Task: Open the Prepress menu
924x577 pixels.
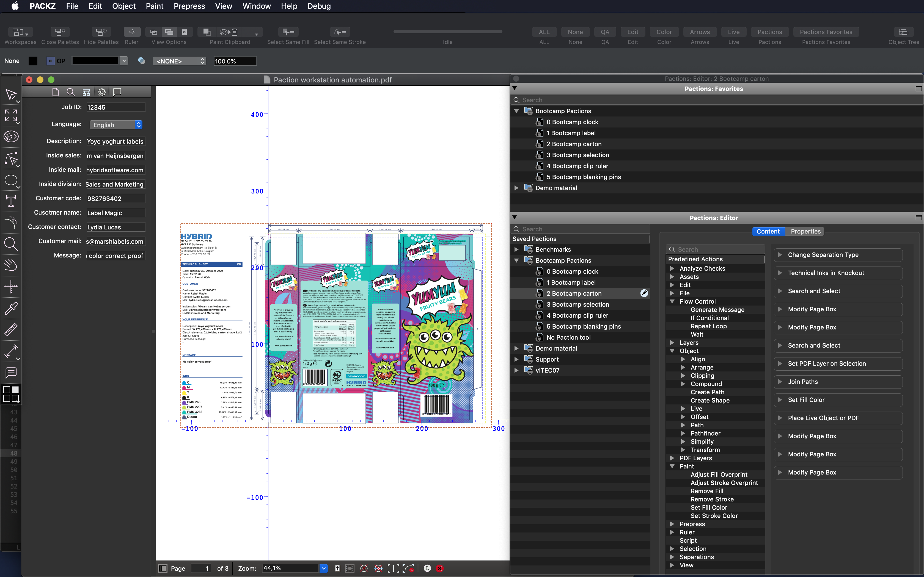Action: (189, 6)
